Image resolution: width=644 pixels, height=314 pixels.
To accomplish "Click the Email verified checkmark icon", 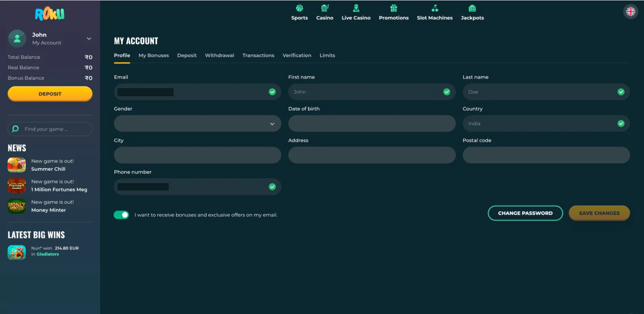I will click(272, 92).
